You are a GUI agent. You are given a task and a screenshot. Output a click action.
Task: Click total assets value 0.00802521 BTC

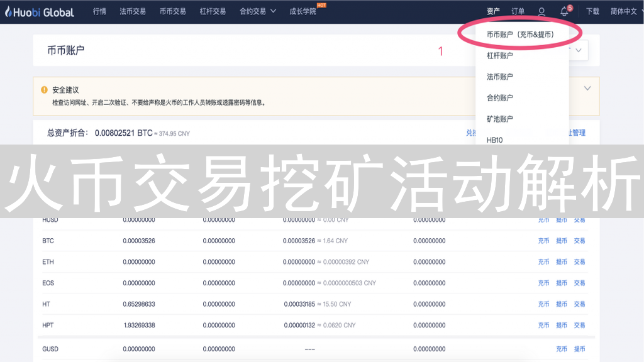(124, 133)
